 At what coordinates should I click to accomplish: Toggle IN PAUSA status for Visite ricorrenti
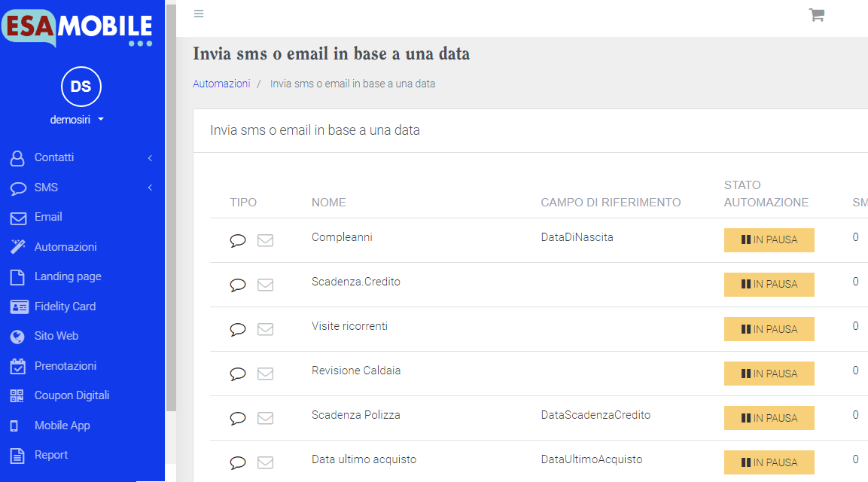769,329
